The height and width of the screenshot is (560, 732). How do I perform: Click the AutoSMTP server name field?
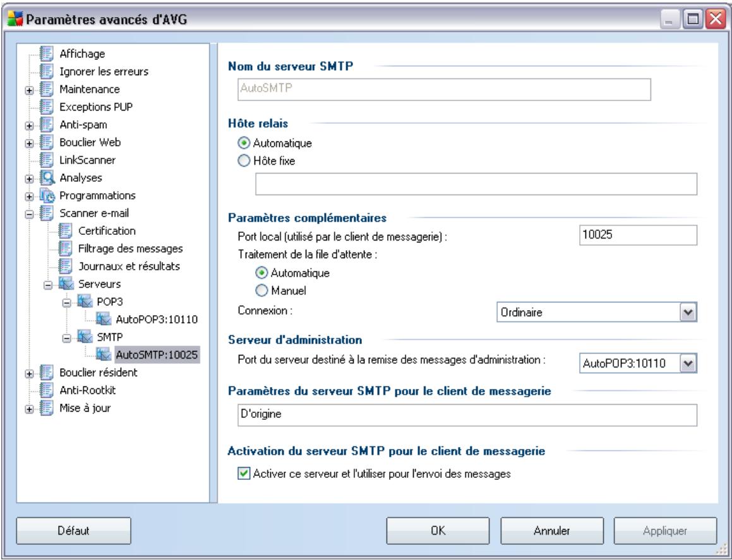pos(444,89)
